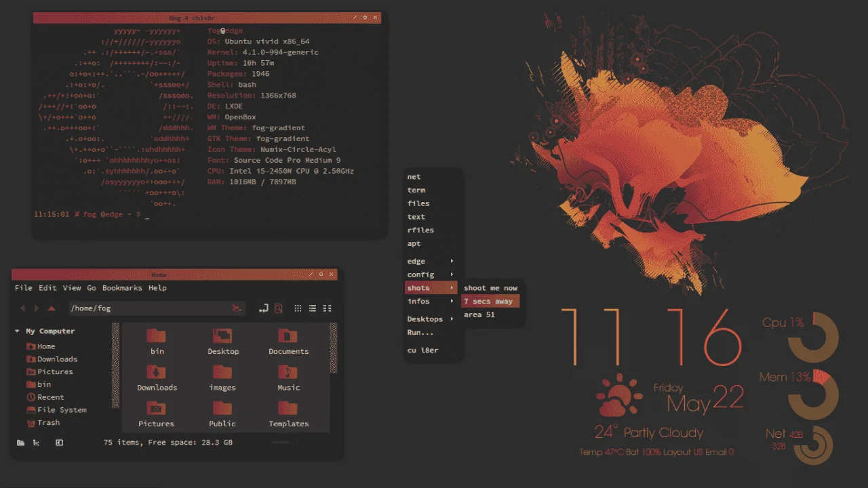Screen dimensions: 868x488
Task: Choose '7 secs away' delayed screenshot
Action: click(491, 301)
